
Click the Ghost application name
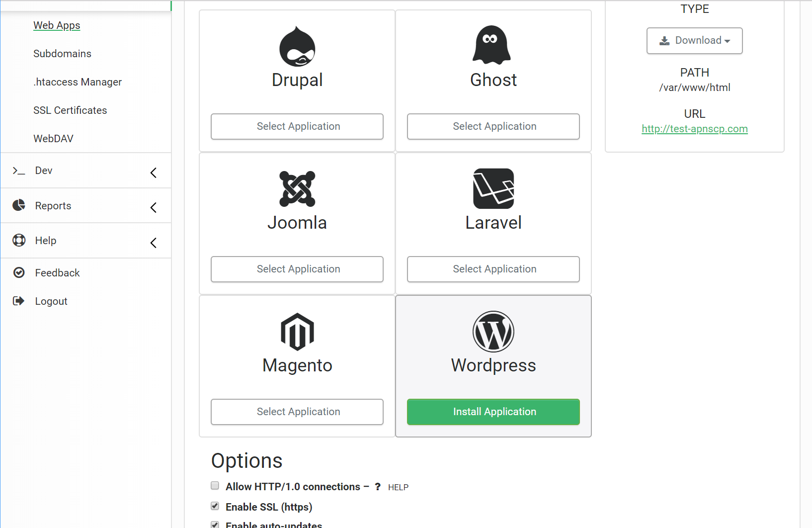pyautogui.click(x=493, y=80)
